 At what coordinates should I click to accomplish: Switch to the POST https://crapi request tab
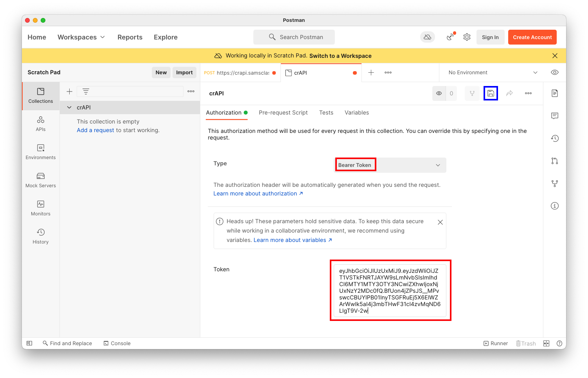pos(240,73)
